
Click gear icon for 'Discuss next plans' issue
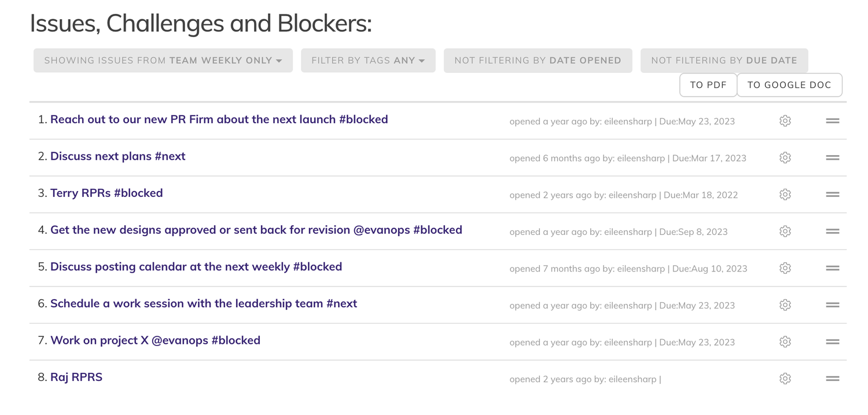pos(785,157)
